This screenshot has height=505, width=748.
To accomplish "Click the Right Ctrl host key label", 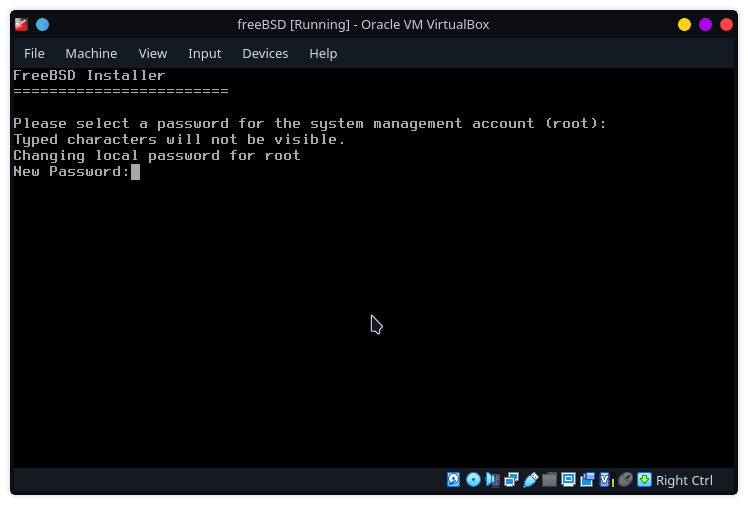I will 684,480.
